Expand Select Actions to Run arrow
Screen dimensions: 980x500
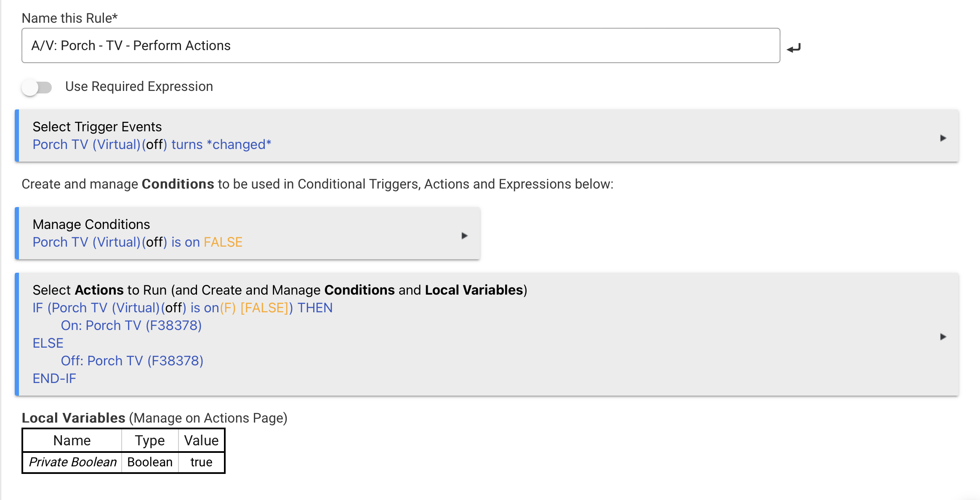tap(943, 337)
